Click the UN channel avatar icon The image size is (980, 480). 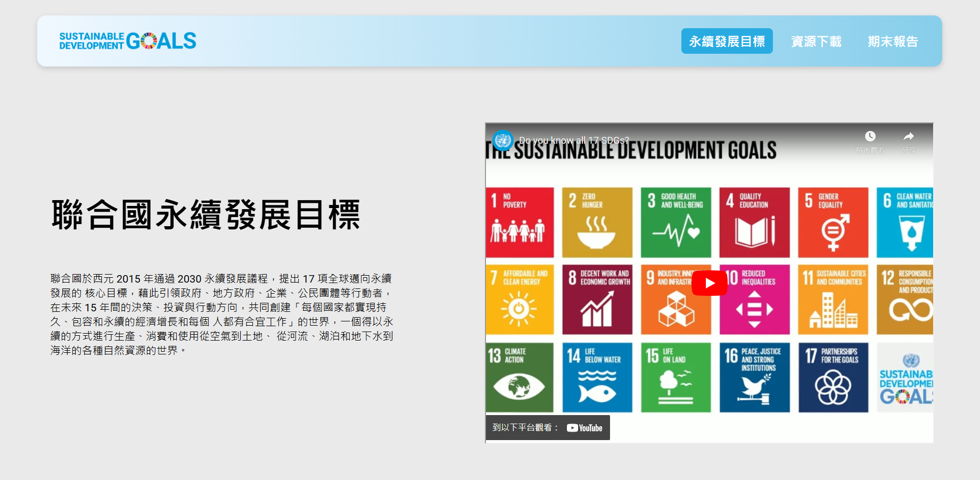[x=503, y=140]
